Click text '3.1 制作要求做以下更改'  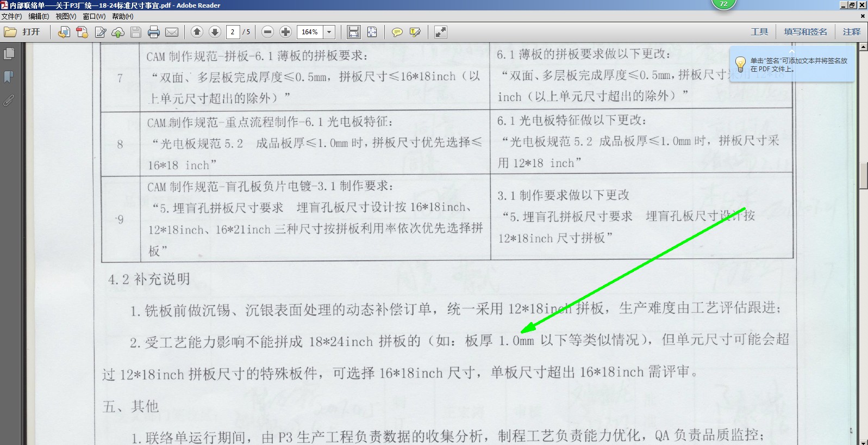click(563, 195)
